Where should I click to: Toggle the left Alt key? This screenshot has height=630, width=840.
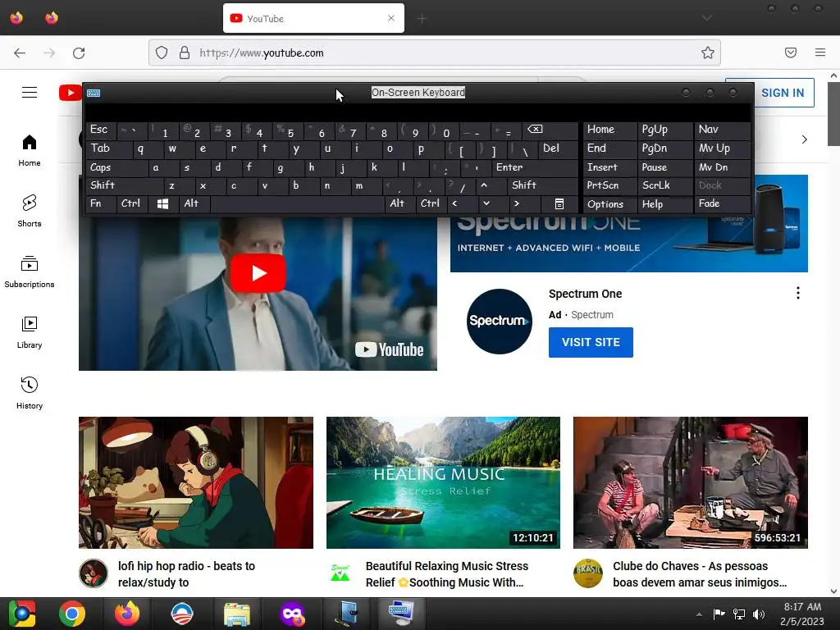[x=194, y=203]
